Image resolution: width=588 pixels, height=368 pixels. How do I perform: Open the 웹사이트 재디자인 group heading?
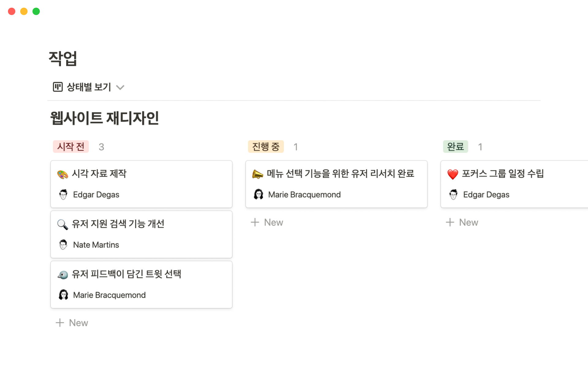[x=104, y=118]
